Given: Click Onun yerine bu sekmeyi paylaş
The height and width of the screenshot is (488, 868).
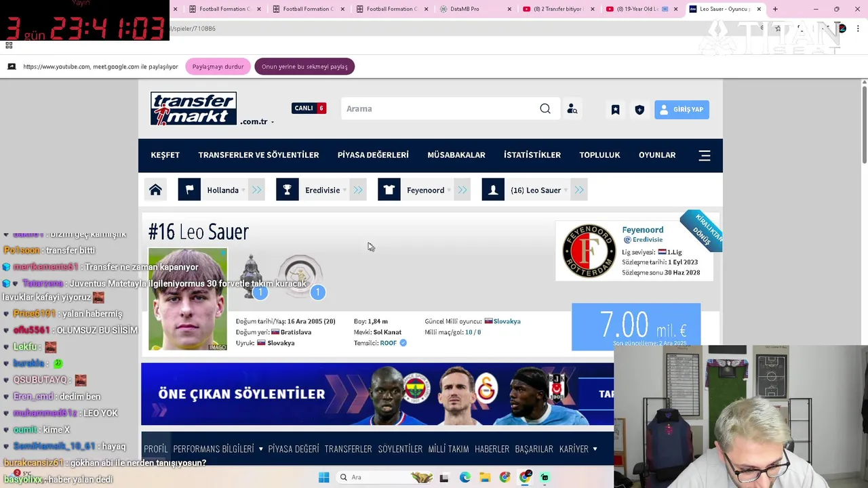Looking at the screenshot, I should click(x=304, y=66).
